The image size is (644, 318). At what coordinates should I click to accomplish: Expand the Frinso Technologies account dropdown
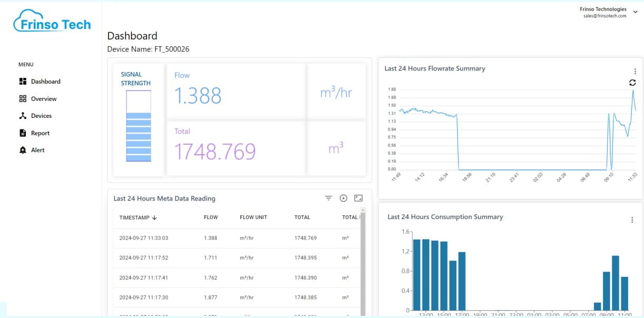(x=635, y=12)
